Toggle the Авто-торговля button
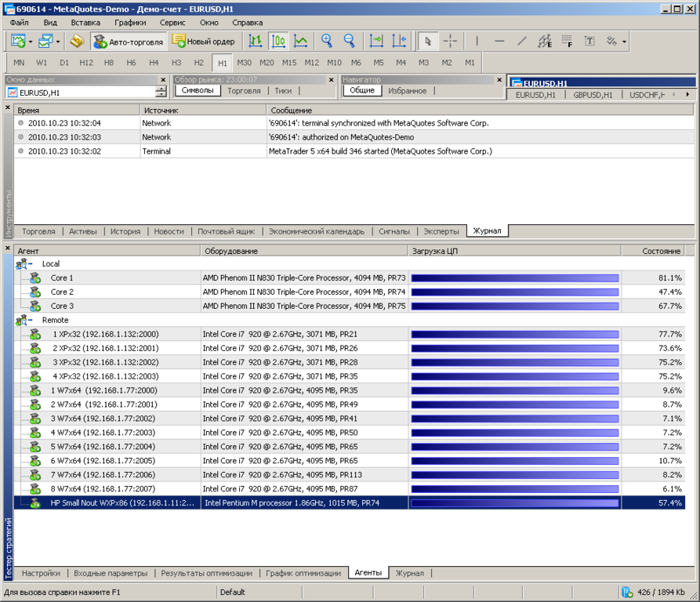The height and width of the screenshot is (602, 700). [129, 42]
